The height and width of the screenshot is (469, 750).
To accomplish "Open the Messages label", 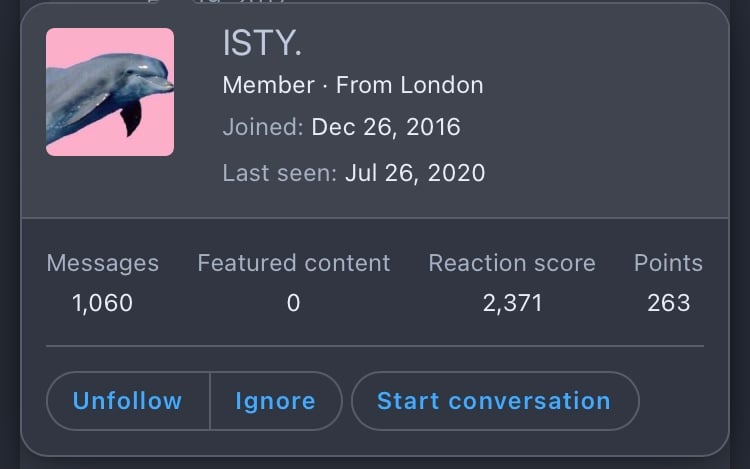I will click(102, 263).
